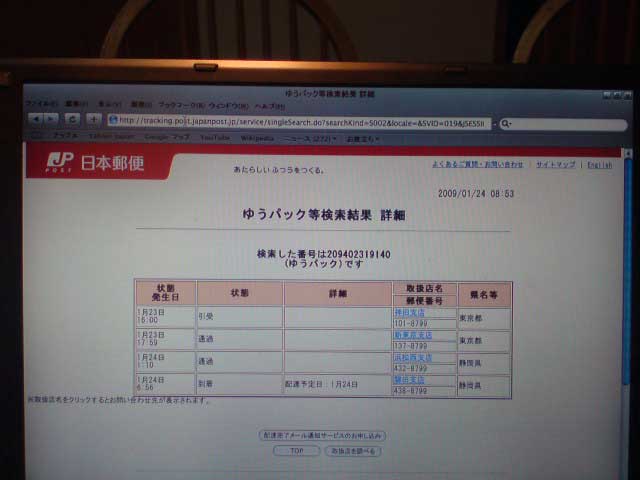Open the 表示 menu
The width and height of the screenshot is (640, 480).
click(109, 104)
